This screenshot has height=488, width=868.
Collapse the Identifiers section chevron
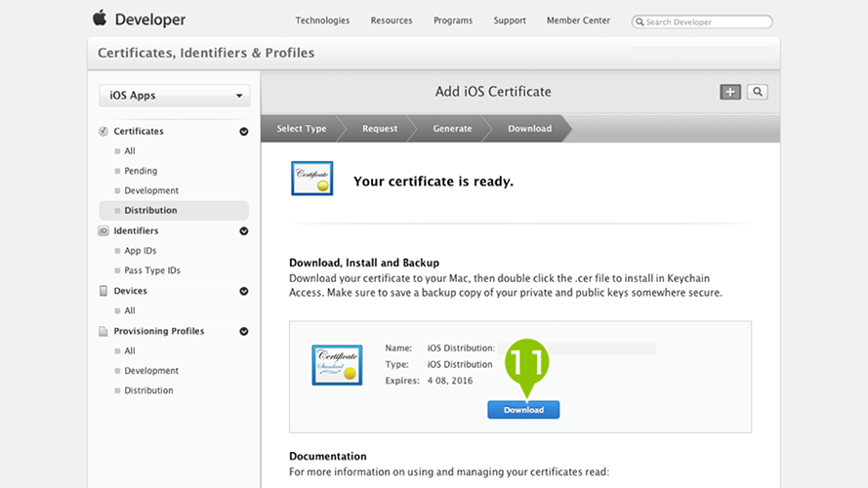pyautogui.click(x=243, y=231)
